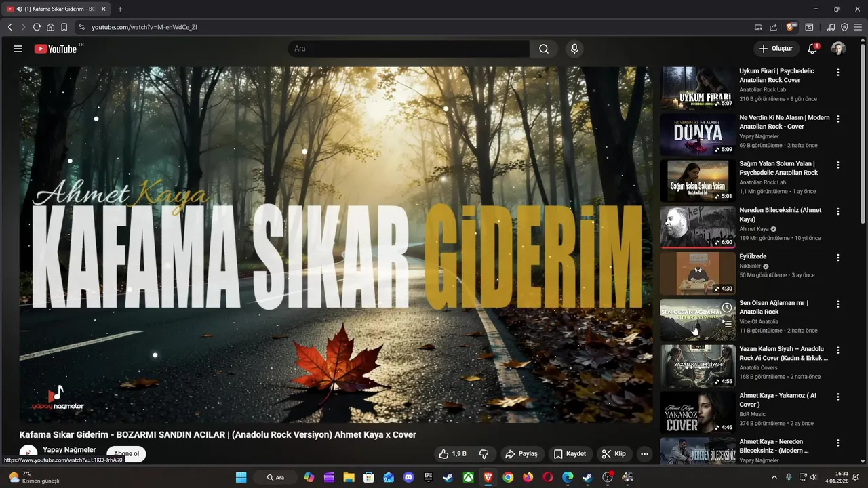Open Sağım Yalan Solum Yalan thumbnail

[x=698, y=180]
